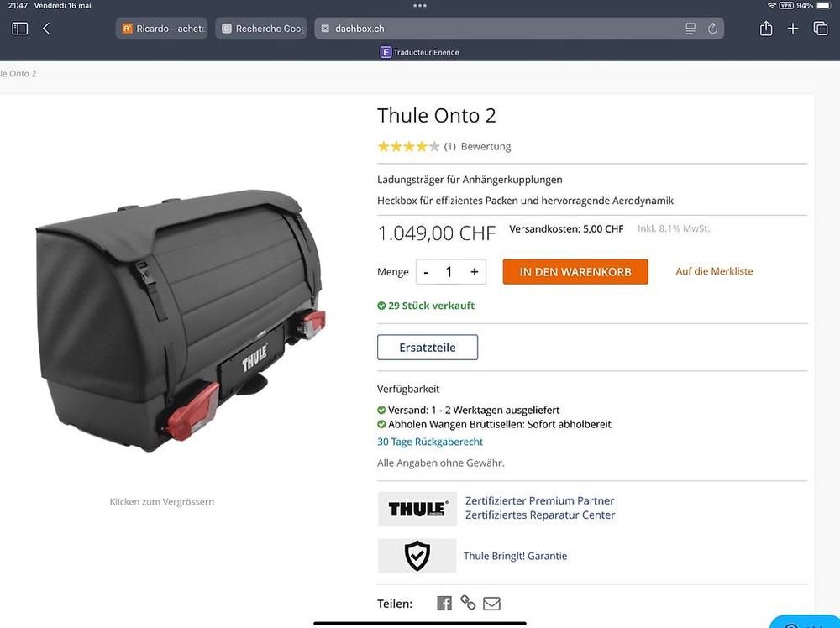The width and height of the screenshot is (840, 628).
Task: Show the tab overview icon
Action: (x=820, y=29)
